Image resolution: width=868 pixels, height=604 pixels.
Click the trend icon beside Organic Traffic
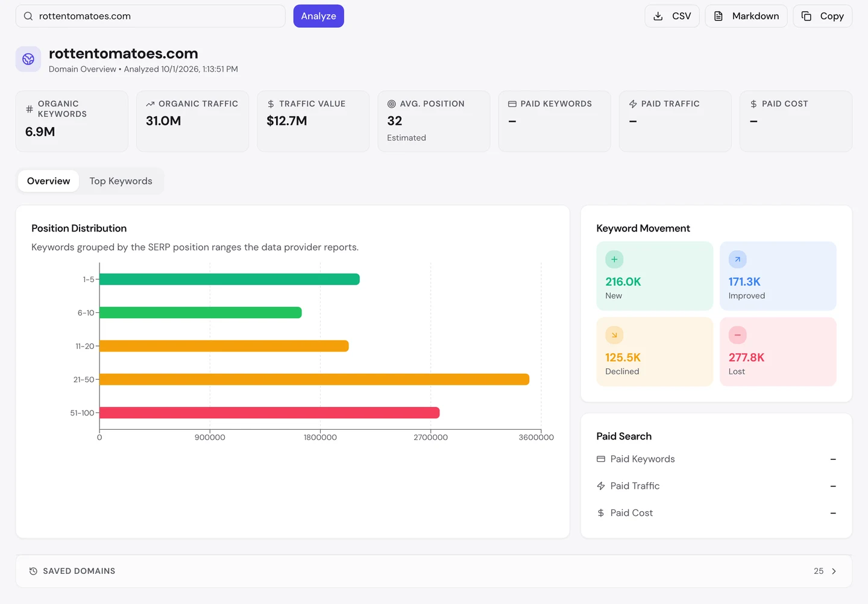coord(150,104)
